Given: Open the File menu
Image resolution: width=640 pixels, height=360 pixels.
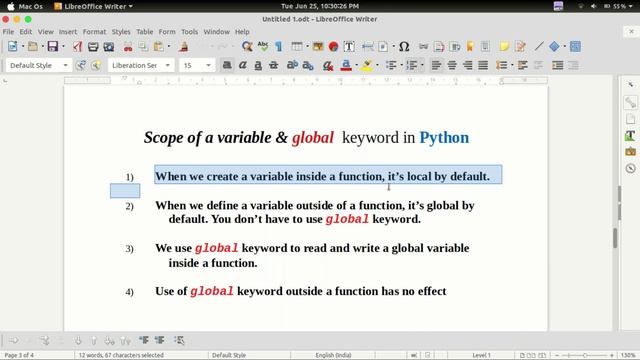Looking at the screenshot, I should [x=8, y=31].
